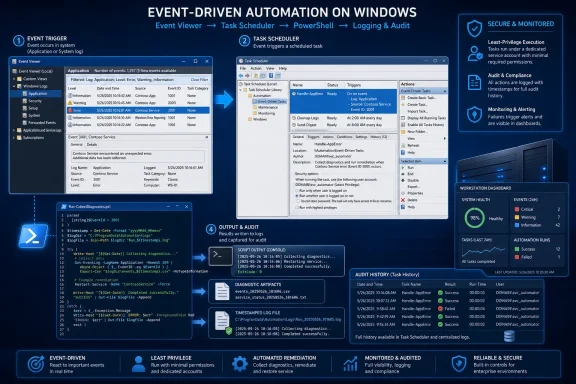Viewport: 576px width, 384px height.
Task: Click the green Run arrow icon in Selected Item
Action: point(403,168)
